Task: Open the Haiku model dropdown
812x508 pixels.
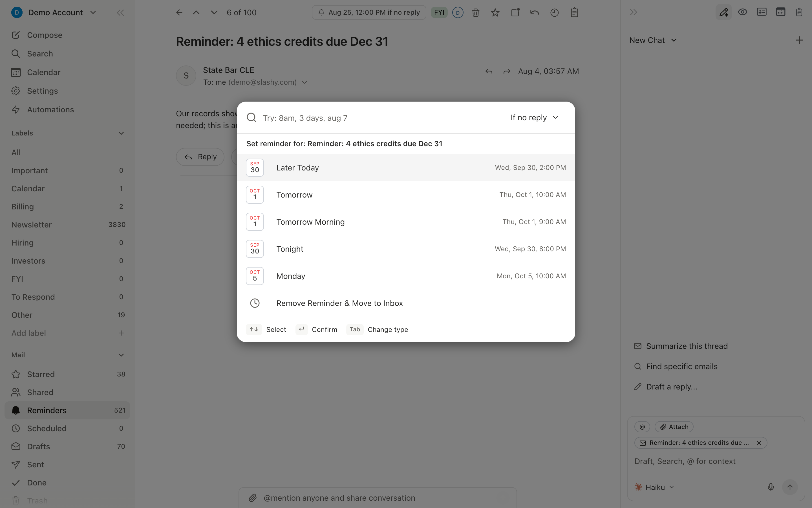Action: tap(654, 487)
